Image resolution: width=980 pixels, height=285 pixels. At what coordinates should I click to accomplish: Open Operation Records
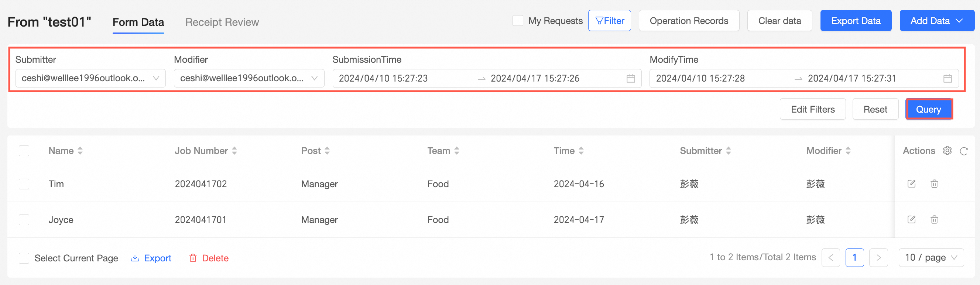pyautogui.click(x=689, y=21)
